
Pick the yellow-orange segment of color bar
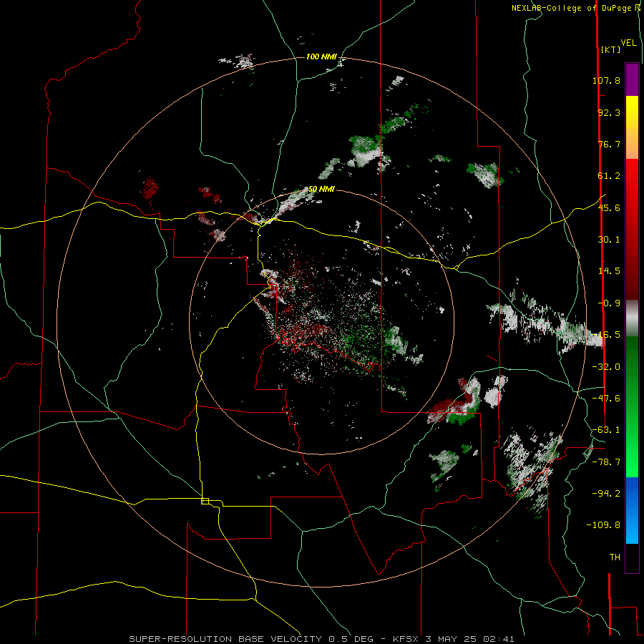click(x=632, y=127)
